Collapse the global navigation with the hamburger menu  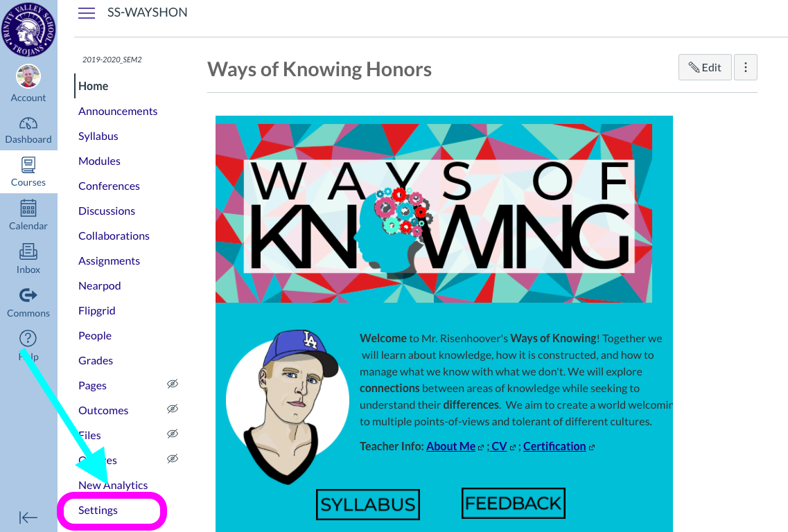(87, 12)
